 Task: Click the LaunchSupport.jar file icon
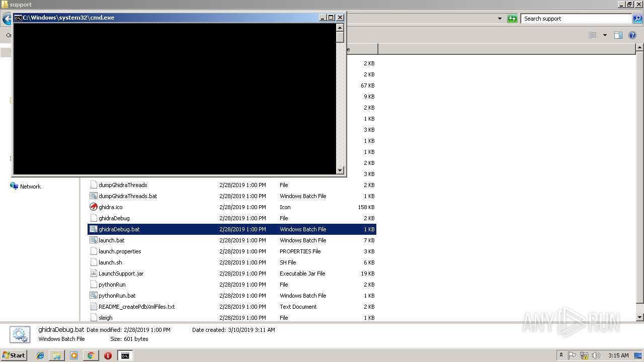click(93, 274)
